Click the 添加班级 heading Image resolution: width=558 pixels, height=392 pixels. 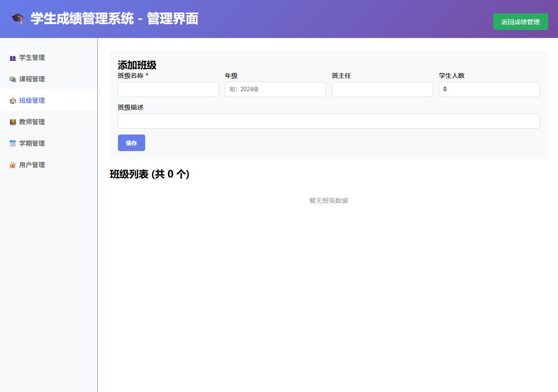137,65
